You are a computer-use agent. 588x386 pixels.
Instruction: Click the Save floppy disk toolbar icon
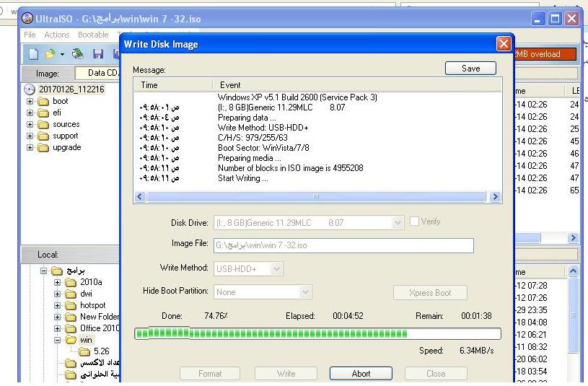click(98, 54)
